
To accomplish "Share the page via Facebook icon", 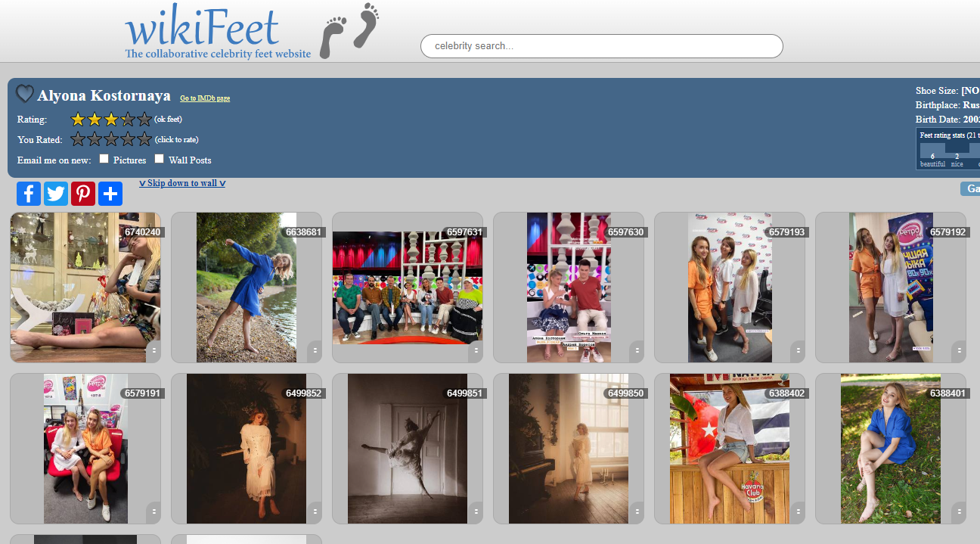I will coord(29,194).
